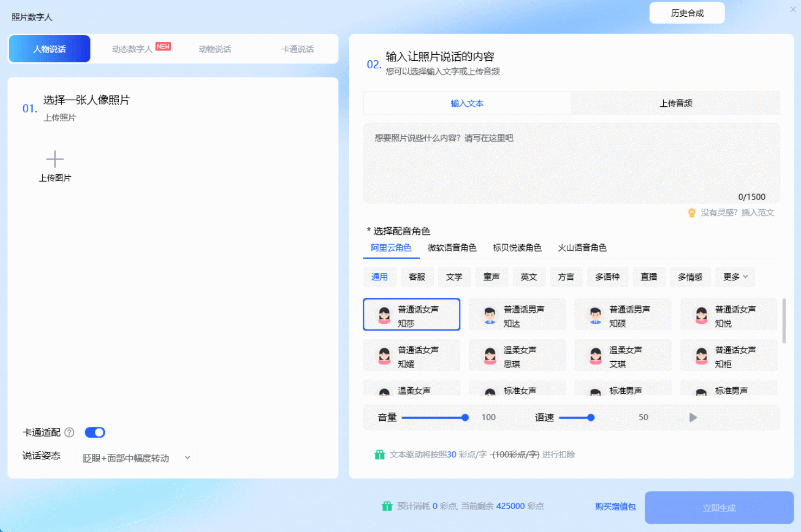The height and width of the screenshot is (532, 801).
Task: Select gentle female voice 思琪
Action: [517, 355]
